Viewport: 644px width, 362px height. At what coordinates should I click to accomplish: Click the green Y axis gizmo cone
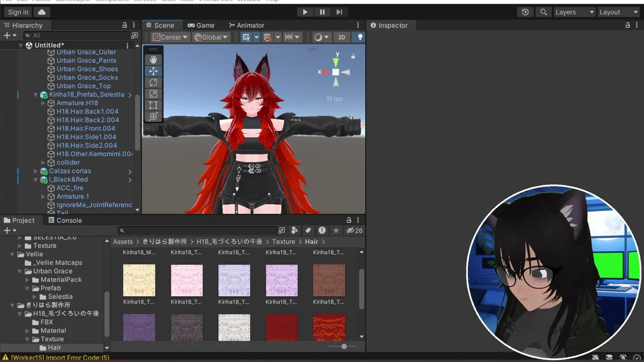click(336, 62)
